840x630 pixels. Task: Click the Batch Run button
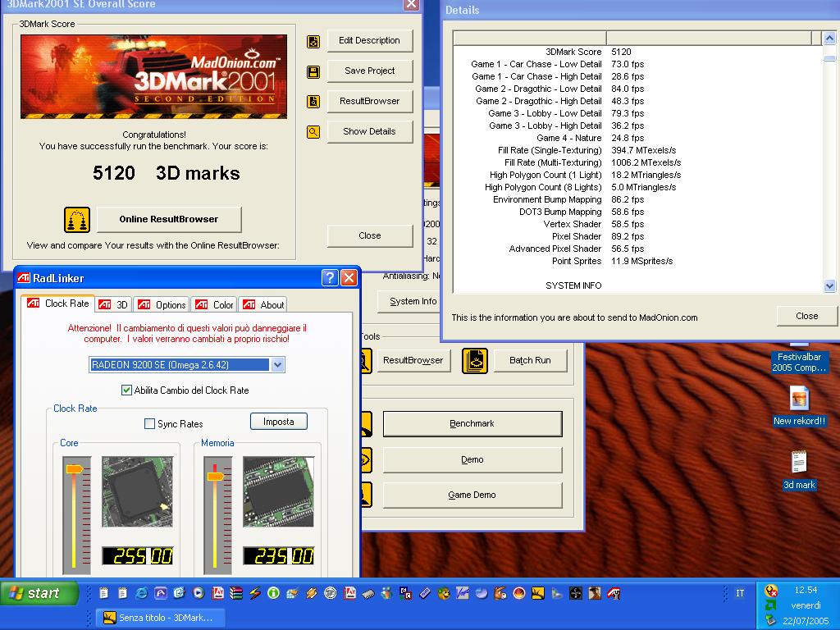530,361
